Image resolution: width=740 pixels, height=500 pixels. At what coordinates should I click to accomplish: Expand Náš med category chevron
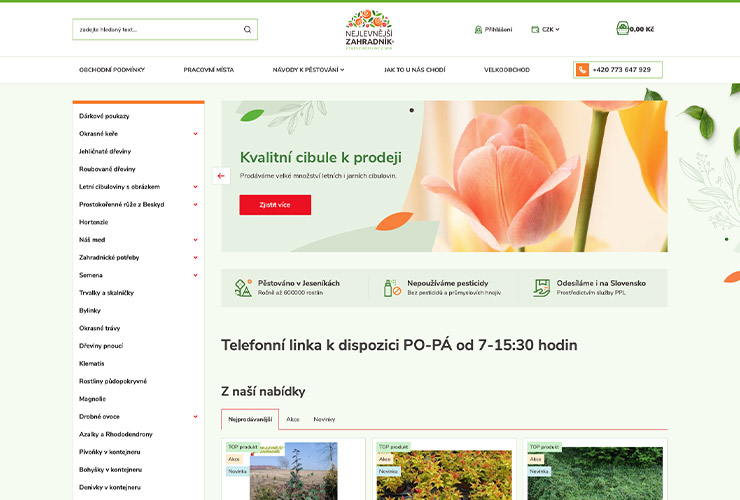195,240
